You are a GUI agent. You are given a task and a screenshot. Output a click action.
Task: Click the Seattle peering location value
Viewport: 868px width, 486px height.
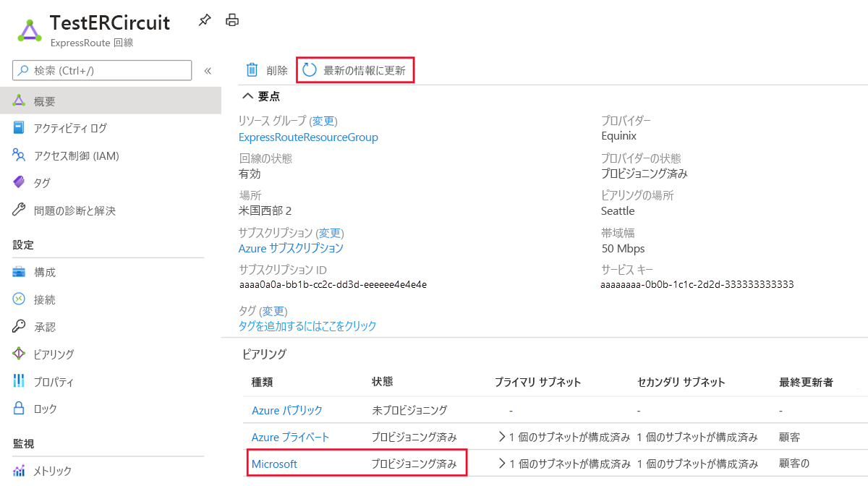[x=618, y=210]
